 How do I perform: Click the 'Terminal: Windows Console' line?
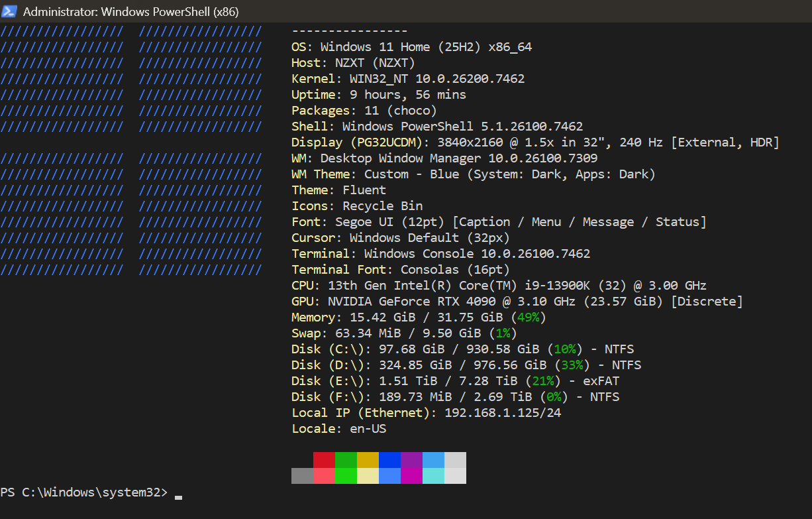pyautogui.click(x=440, y=254)
